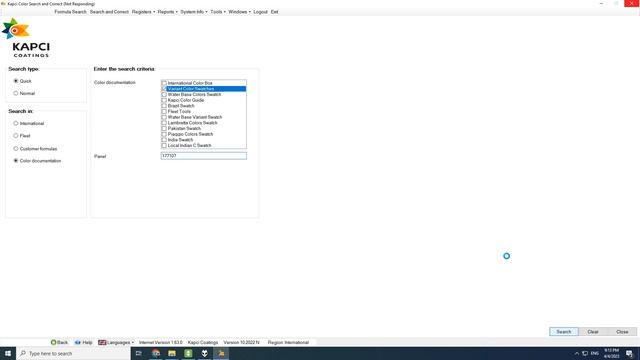Image resolution: width=640 pixels, height=360 pixels.
Task: Click the Panel input field
Action: click(204, 156)
